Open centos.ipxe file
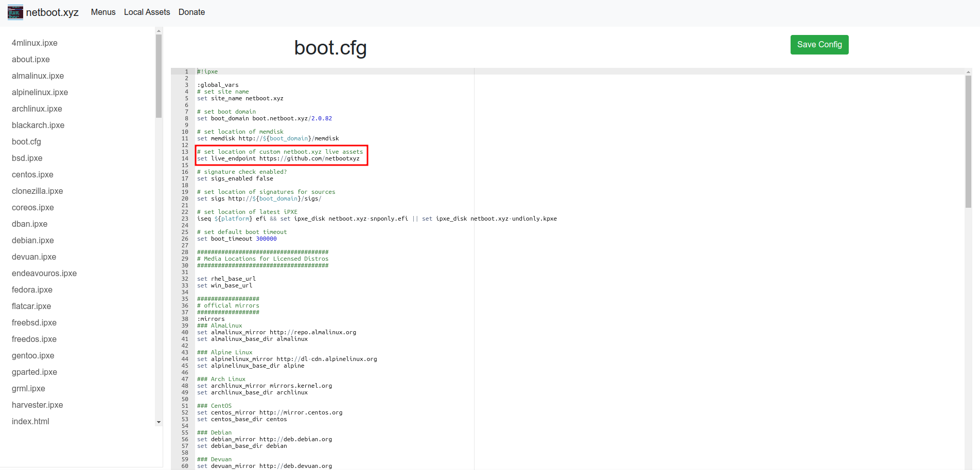The image size is (980, 470). pos(32,174)
